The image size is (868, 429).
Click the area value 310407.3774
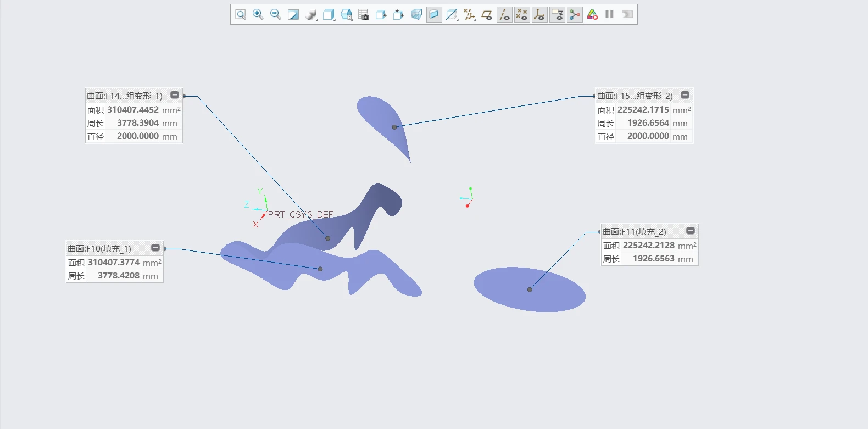click(x=114, y=262)
